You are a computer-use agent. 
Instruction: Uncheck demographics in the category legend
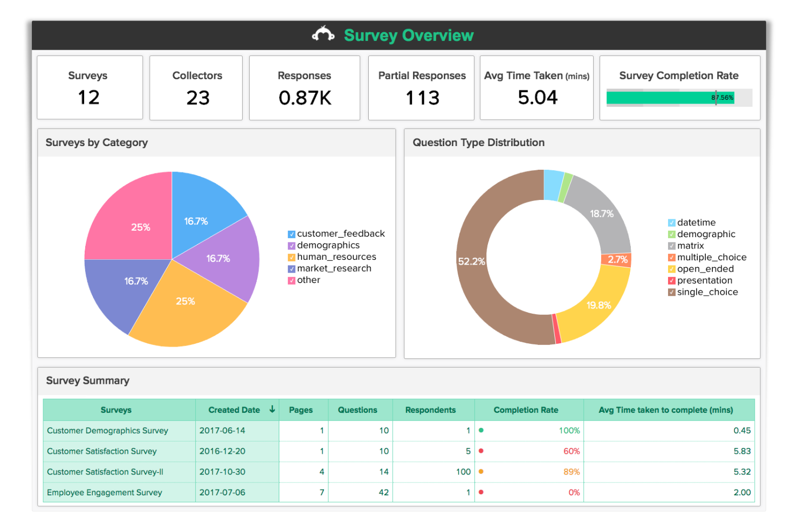(291, 245)
